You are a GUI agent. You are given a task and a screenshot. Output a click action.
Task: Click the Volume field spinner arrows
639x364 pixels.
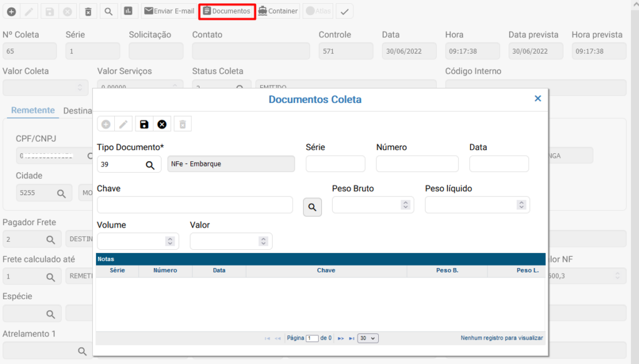coord(170,241)
